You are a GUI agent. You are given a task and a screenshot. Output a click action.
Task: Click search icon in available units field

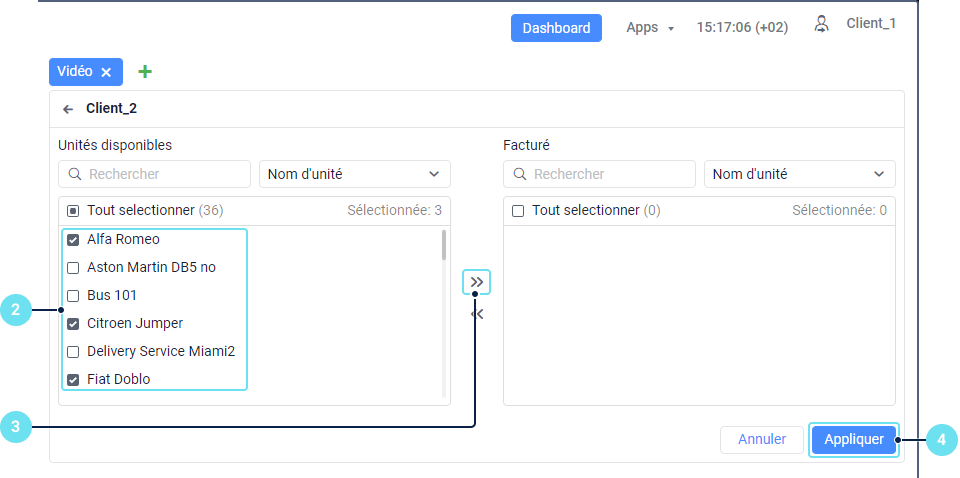pos(75,174)
